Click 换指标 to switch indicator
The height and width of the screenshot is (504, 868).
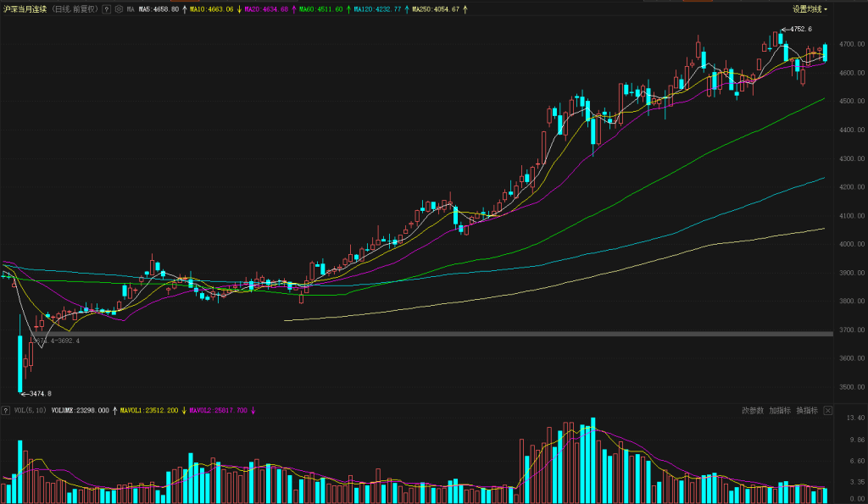coord(807,411)
